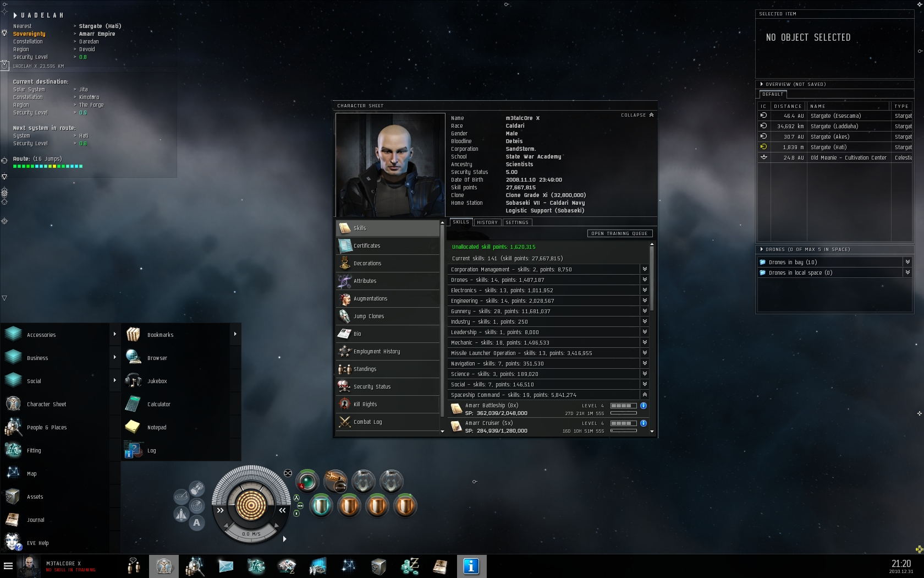Open the scanner button on the HUD
The width and height of the screenshot is (924, 578).
[x=196, y=505]
